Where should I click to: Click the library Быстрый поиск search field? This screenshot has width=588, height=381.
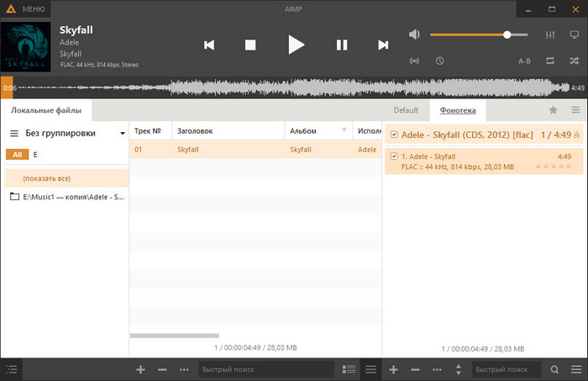(x=265, y=369)
